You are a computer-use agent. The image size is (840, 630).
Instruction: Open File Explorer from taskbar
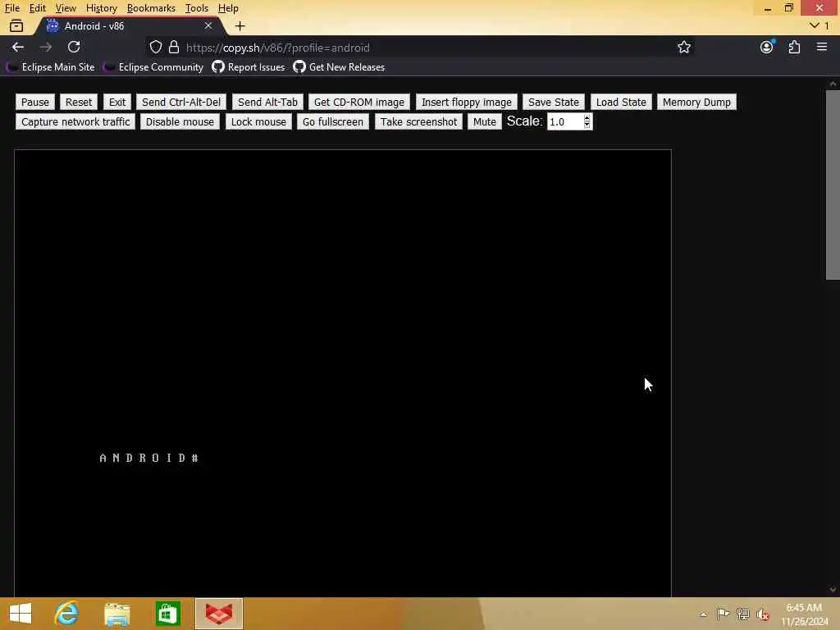pyautogui.click(x=116, y=614)
